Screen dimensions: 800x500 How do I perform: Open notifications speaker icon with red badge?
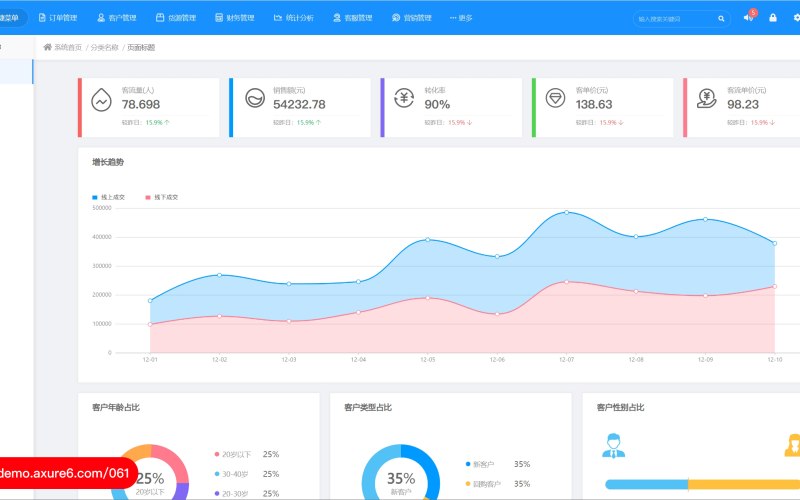tap(749, 17)
